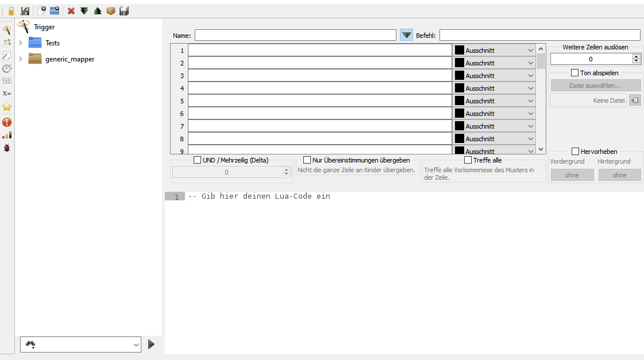The width and height of the screenshot is (644, 360).
Task: Select the Trigger root tree item
Action: point(44,26)
